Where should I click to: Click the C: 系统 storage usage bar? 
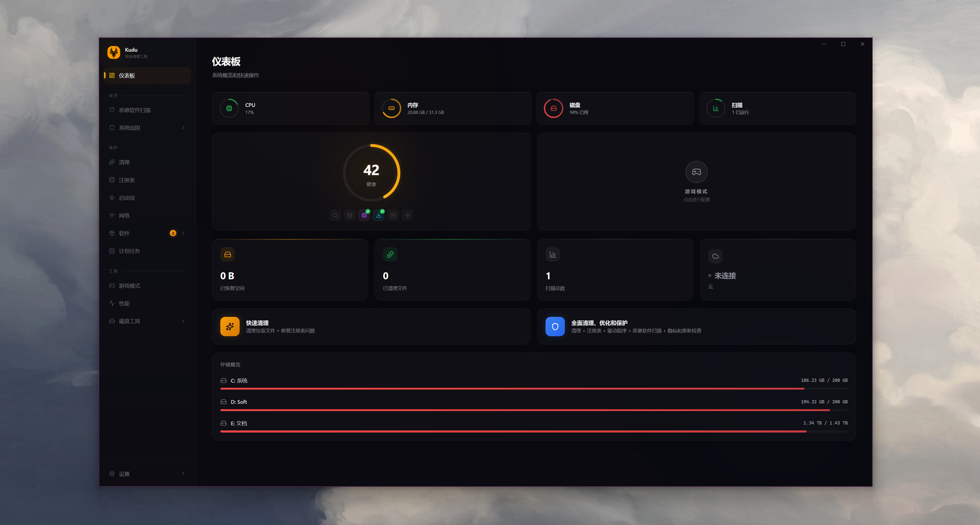[534, 388]
